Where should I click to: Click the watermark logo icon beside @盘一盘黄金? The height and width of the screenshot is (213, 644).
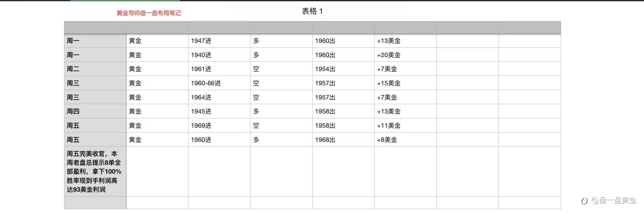point(584,201)
